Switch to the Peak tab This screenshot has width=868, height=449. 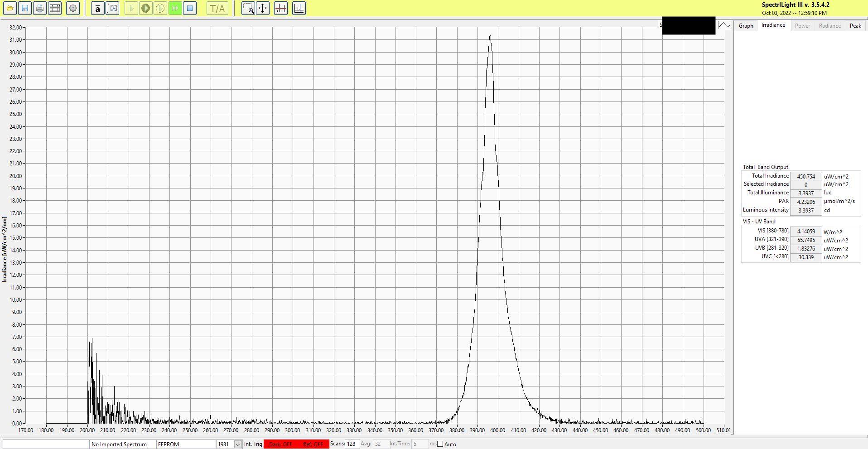click(x=855, y=26)
